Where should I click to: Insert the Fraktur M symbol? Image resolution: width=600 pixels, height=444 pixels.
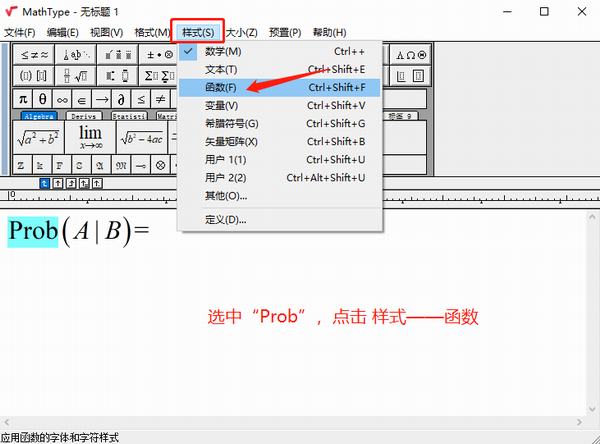[121, 165]
